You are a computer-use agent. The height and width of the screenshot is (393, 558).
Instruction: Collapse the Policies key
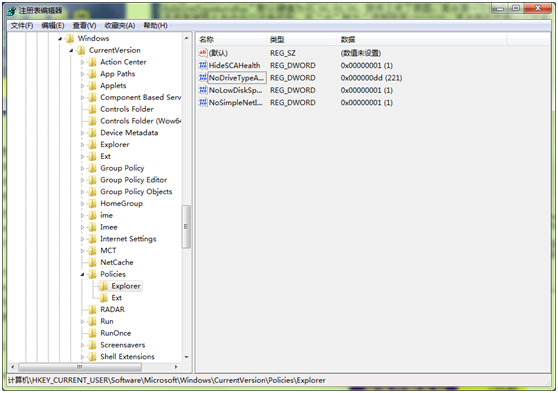[x=82, y=274]
